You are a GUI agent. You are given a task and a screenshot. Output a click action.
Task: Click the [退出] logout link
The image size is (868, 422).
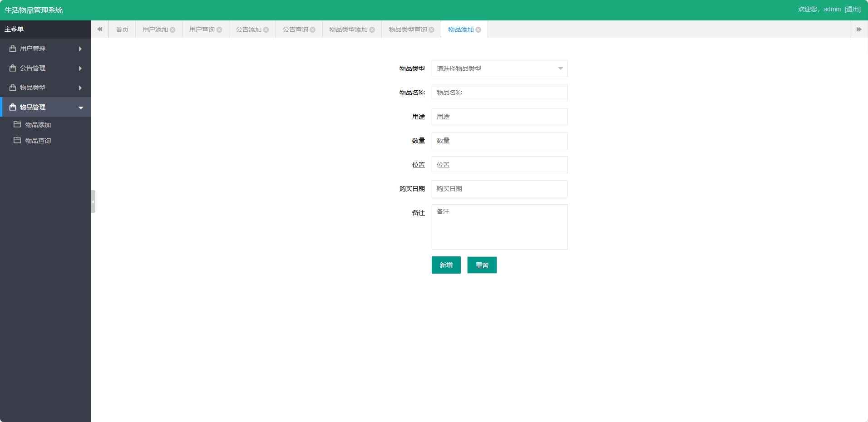pos(851,9)
